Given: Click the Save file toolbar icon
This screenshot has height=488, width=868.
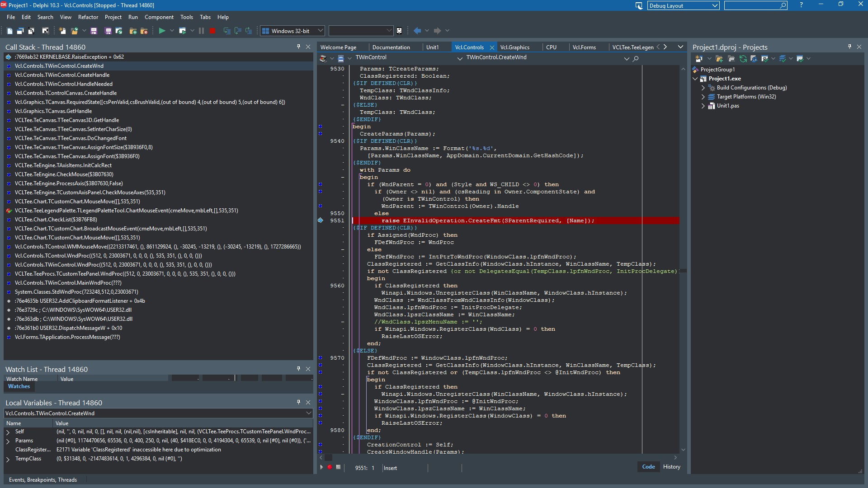Looking at the screenshot, I should tap(94, 31).
